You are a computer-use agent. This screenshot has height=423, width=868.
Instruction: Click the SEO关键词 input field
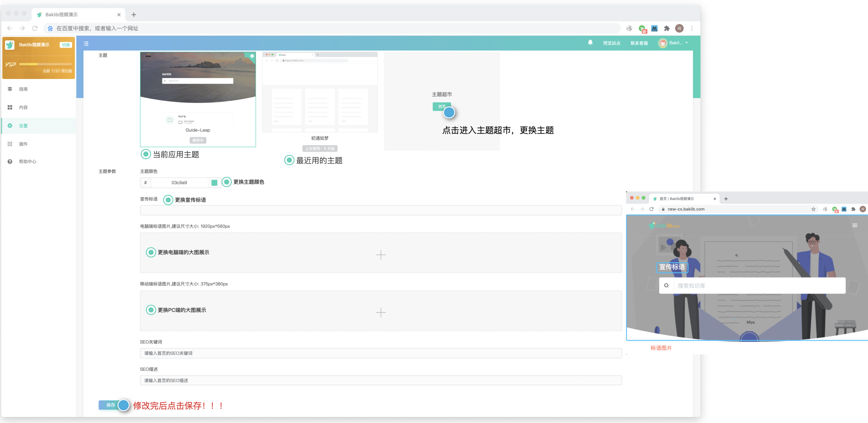[x=381, y=353]
